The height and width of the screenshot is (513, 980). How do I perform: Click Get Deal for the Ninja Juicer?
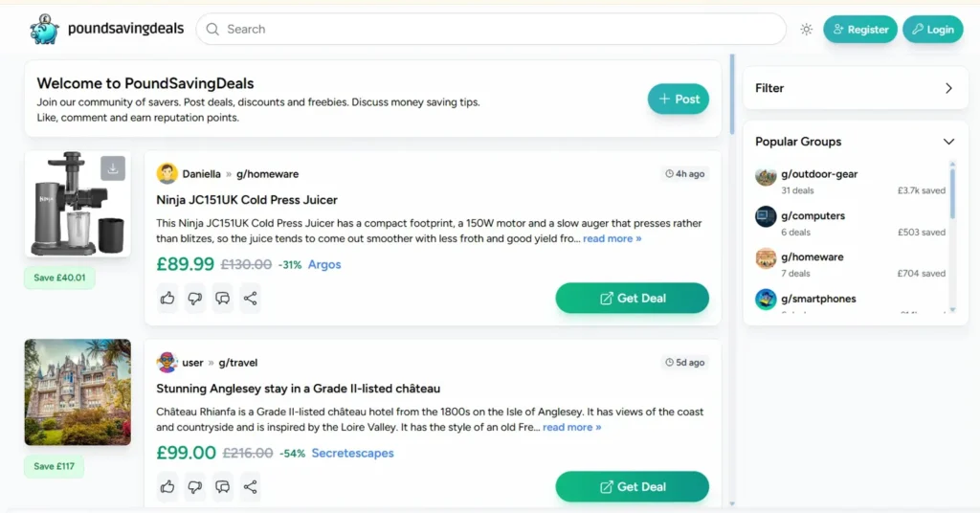632,299
